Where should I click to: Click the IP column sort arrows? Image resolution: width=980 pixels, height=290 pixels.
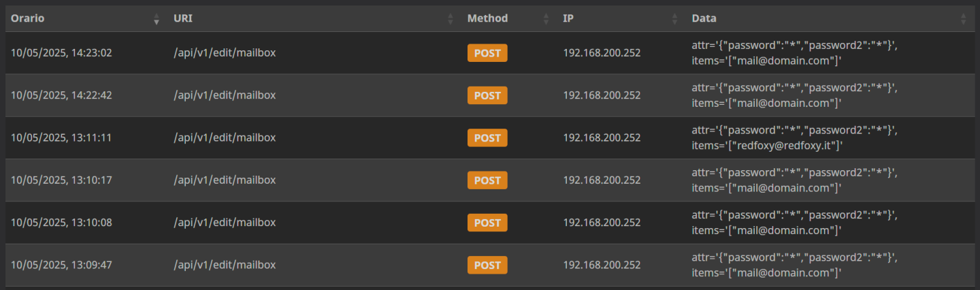pos(675,19)
